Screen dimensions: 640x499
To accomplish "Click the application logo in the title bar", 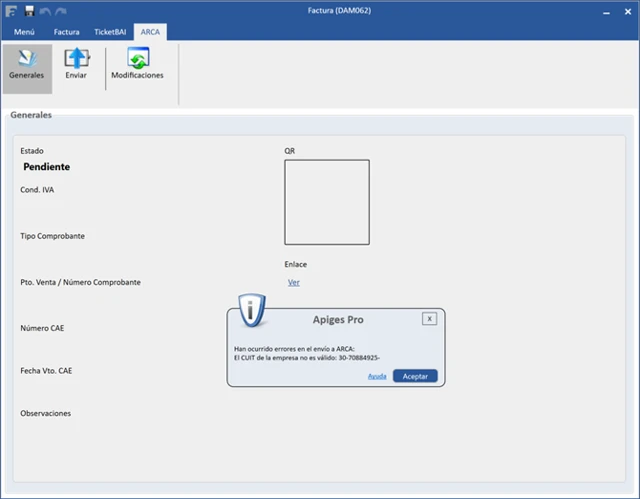I will (11, 10).
